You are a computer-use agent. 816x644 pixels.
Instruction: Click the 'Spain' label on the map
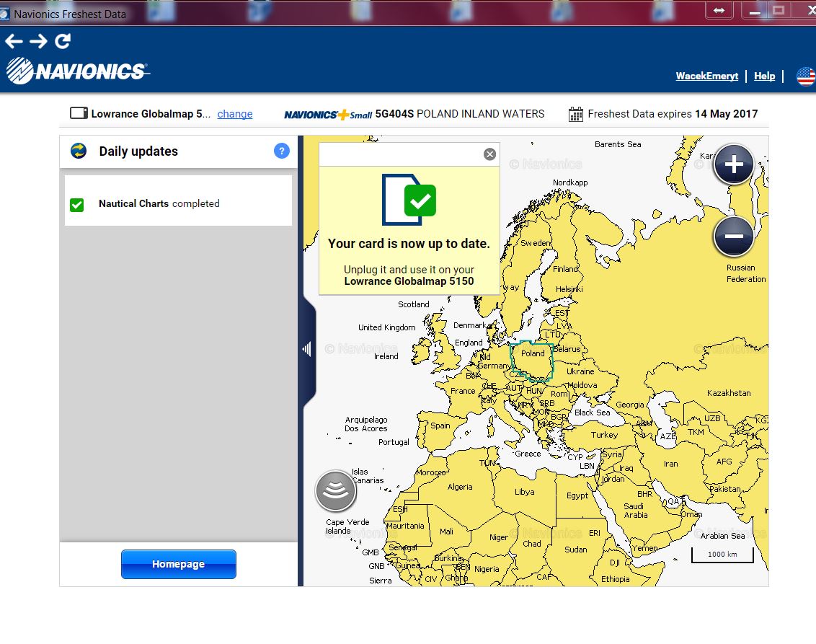(440, 426)
